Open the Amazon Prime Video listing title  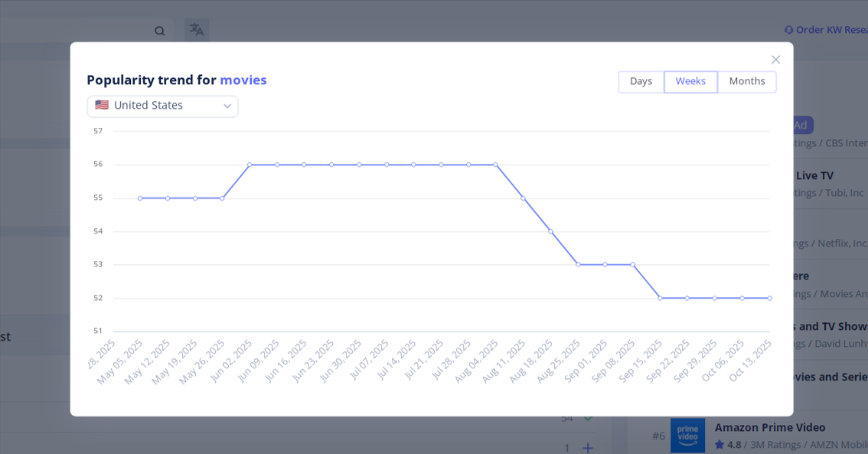[770, 427]
